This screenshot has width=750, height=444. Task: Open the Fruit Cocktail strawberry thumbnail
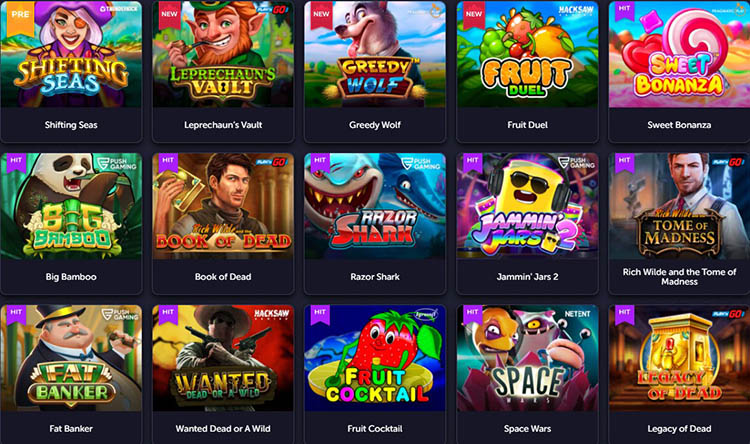pyautogui.click(x=375, y=358)
